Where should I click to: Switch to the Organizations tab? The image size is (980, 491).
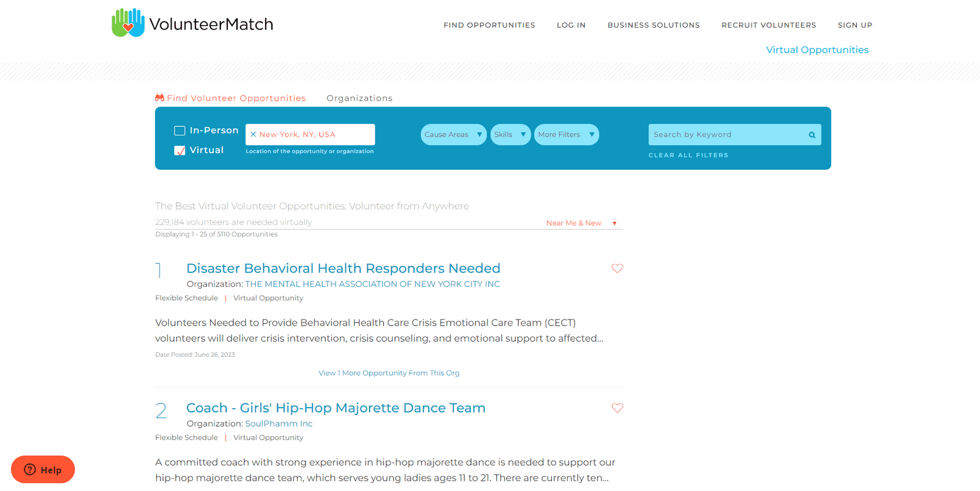[x=360, y=98]
